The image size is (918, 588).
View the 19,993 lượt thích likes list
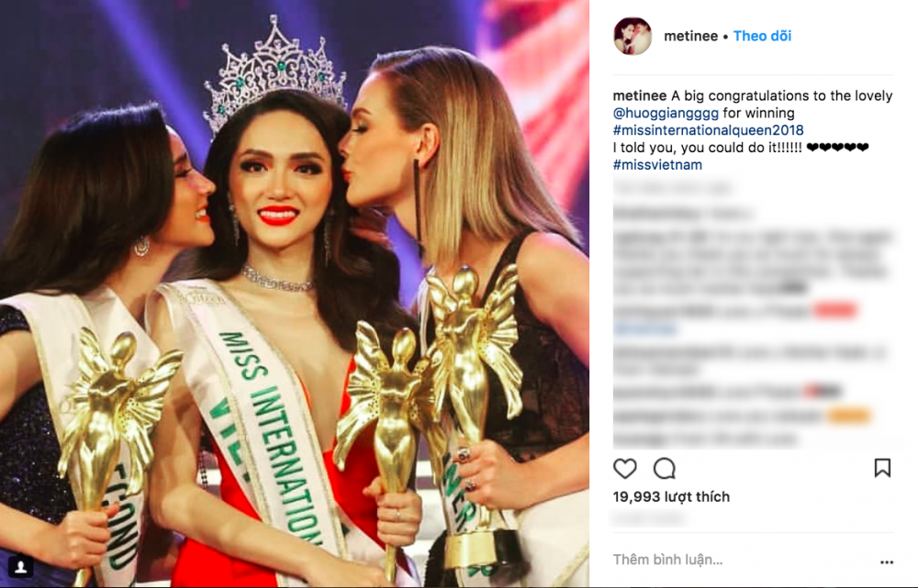coord(672,497)
